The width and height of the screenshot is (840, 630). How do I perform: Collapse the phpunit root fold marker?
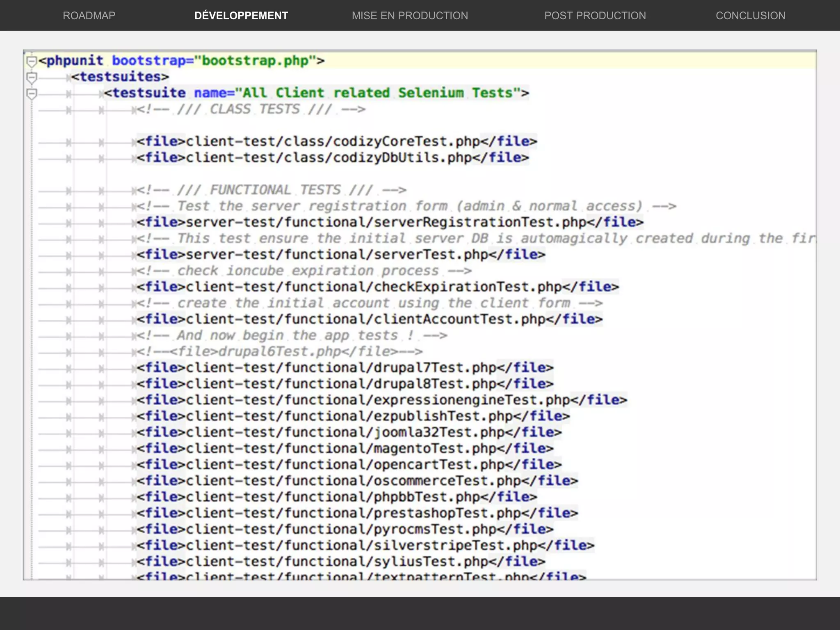point(32,62)
